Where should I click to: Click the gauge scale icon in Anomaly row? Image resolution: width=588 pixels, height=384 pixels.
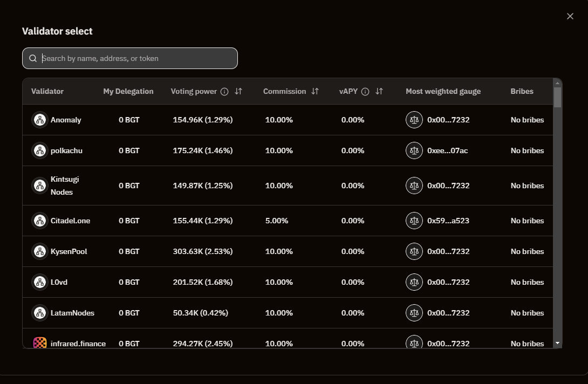(414, 120)
